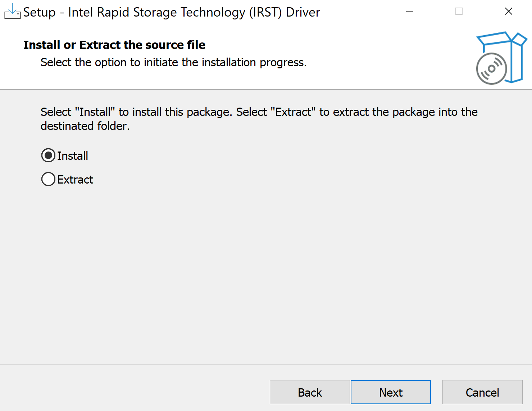Click the 'Select the option to initiate' subtitle text

click(x=173, y=63)
